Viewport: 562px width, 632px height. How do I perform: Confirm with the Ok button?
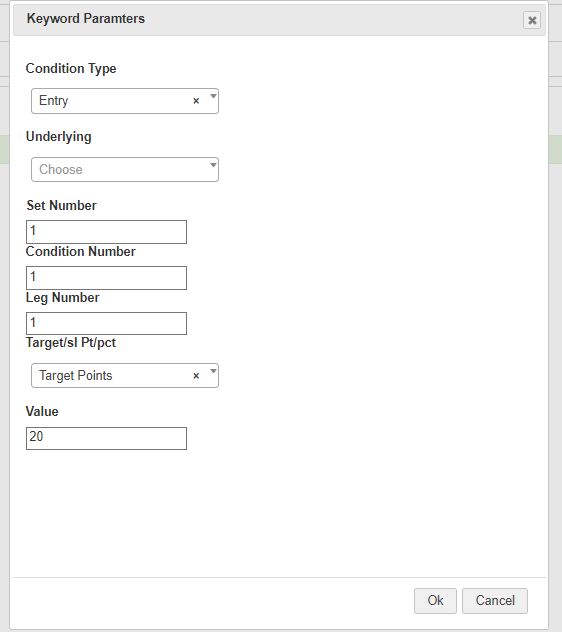tap(435, 601)
